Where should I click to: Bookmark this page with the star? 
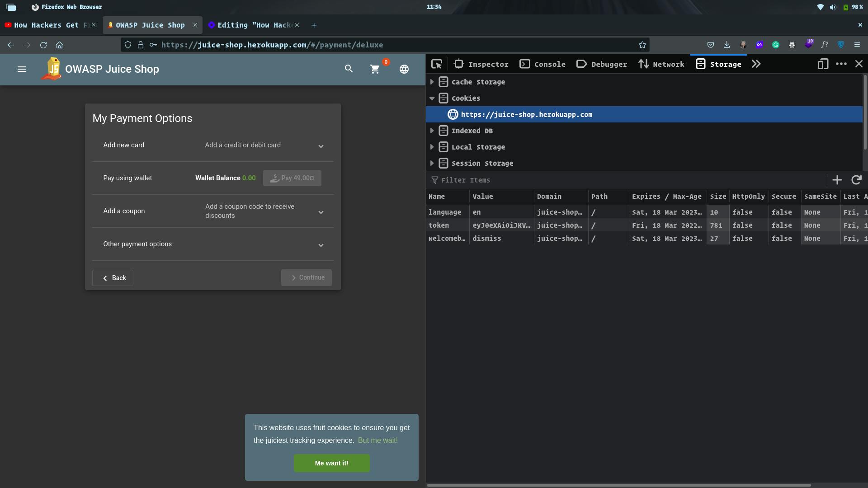pos(642,45)
